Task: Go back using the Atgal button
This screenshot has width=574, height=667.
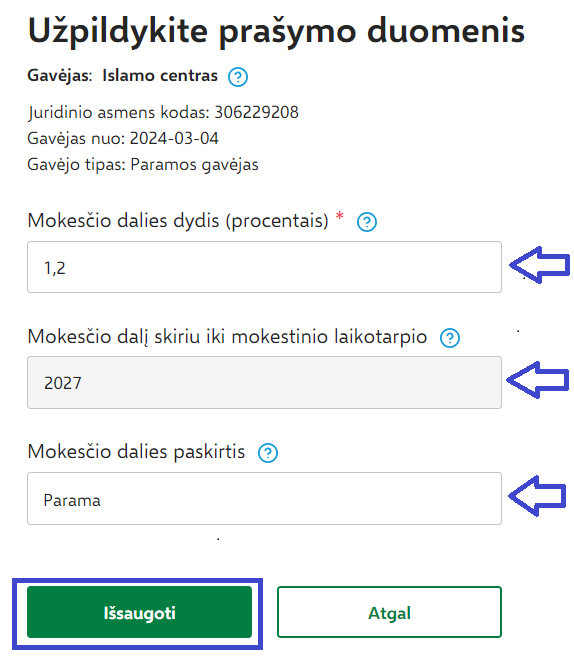Action: [389, 612]
